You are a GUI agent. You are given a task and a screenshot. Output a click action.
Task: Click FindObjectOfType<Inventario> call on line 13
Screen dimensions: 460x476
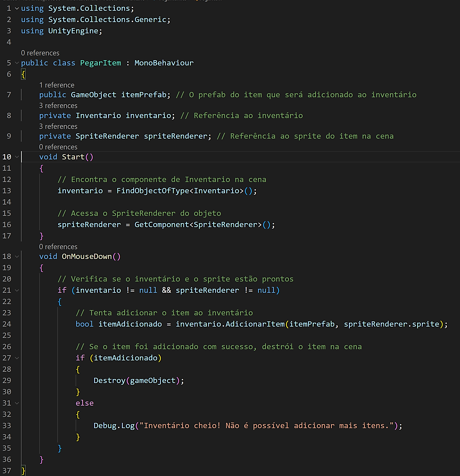point(153,191)
